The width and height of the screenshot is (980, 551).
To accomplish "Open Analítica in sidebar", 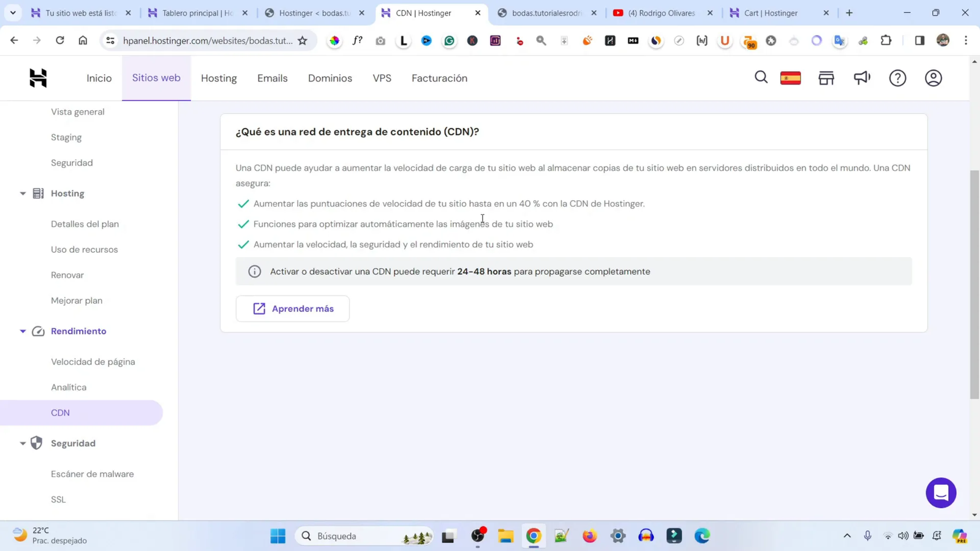I will [x=69, y=388].
